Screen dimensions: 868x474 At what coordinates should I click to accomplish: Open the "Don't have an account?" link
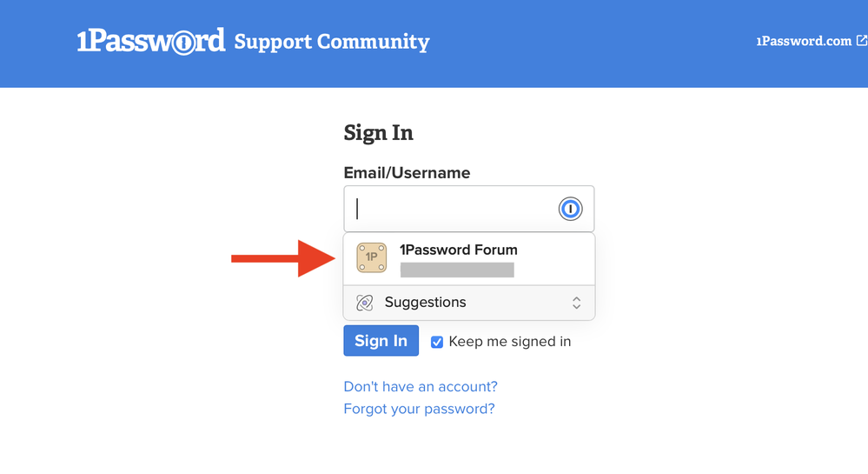[421, 386]
